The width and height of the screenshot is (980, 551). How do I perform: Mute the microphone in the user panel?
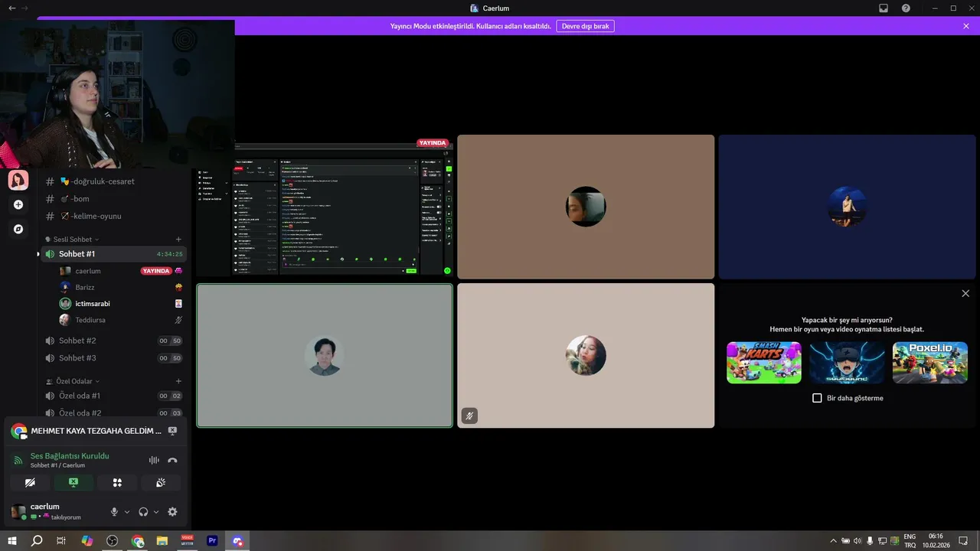coord(114,512)
